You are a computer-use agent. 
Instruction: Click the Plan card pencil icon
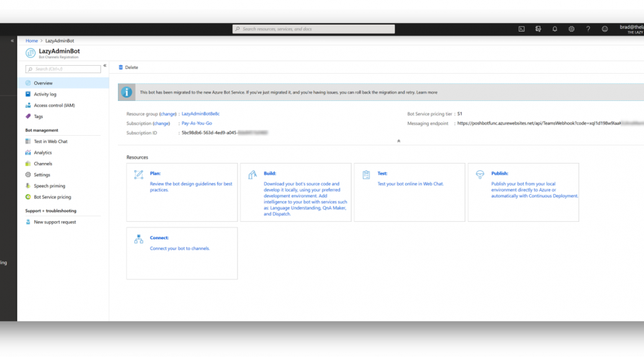[138, 174]
